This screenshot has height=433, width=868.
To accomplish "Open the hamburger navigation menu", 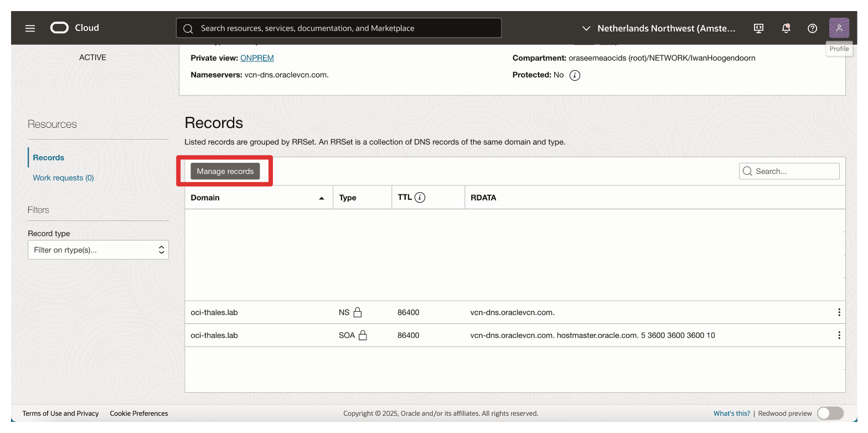I will pos(30,28).
